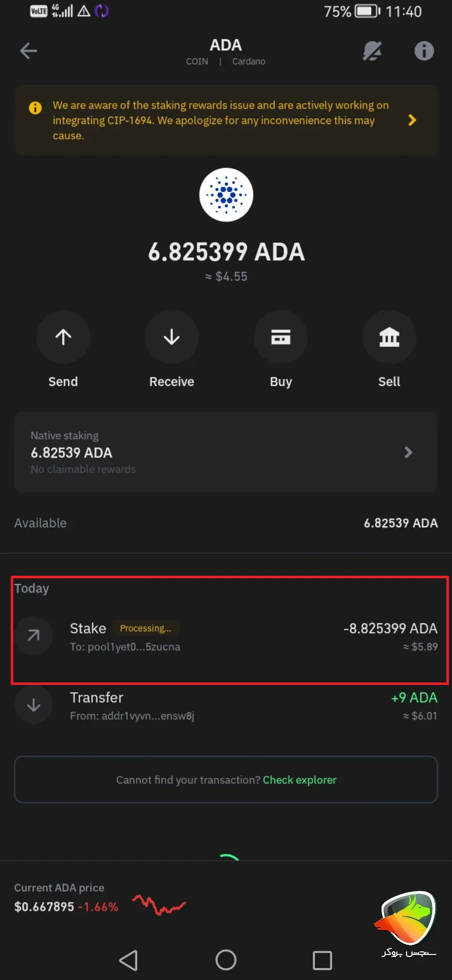
Task: Expand the staking rewards notice chevron
Action: click(x=412, y=120)
